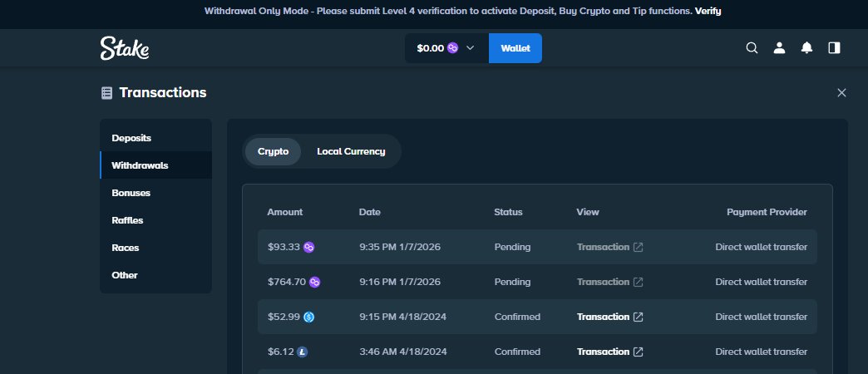
Task: Switch to the Local Currency tab
Action: 351,151
